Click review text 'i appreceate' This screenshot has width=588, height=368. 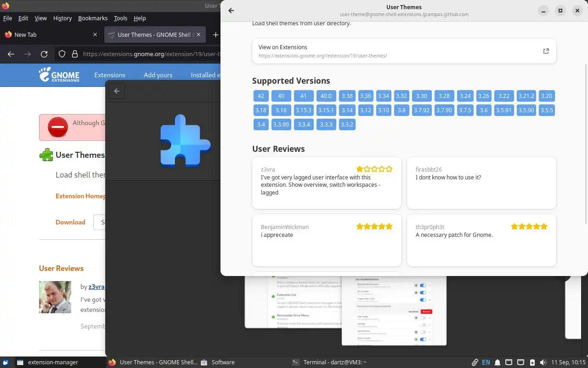point(277,235)
